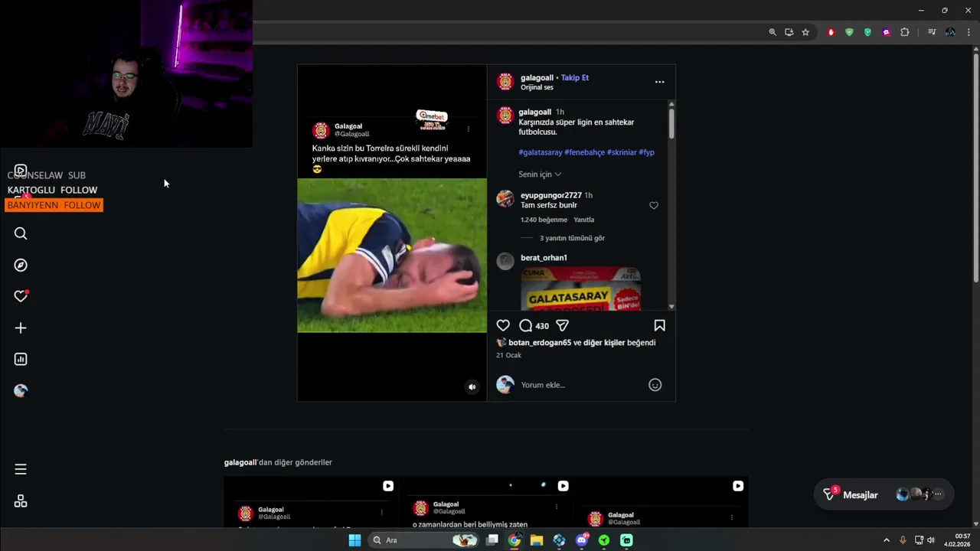Open the #galatasaray hashtag
Viewport: 980px width, 551px height.
click(541, 152)
